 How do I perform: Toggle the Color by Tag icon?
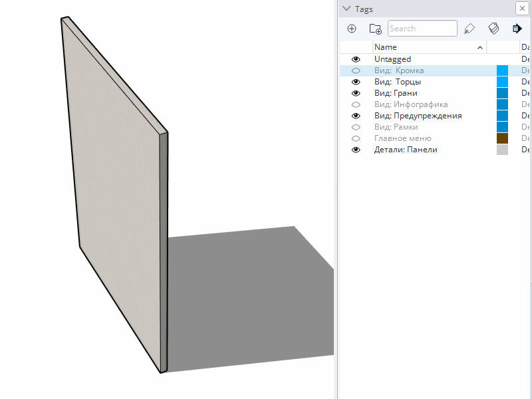coord(493,29)
